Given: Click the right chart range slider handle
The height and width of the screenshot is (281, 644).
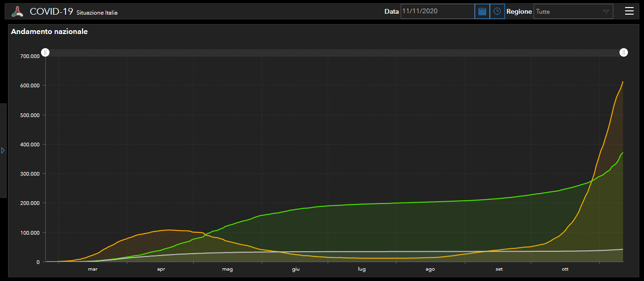Looking at the screenshot, I should pos(623,52).
